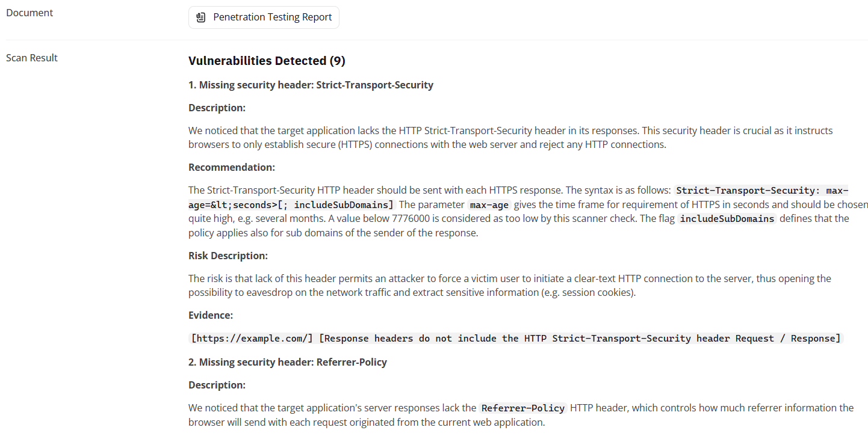Click the Strict-Transport-Security: max- syntax code snippet
The width and height of the screenshot is (868, 436).
point(761,191)
